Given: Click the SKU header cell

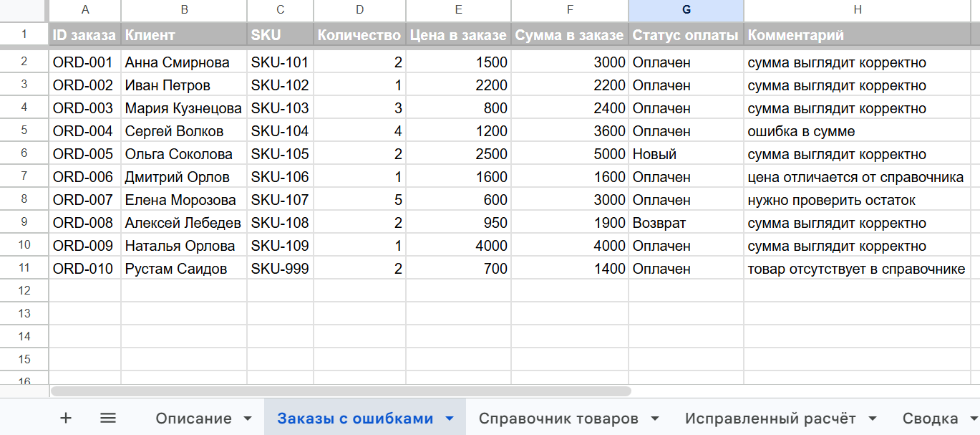Looking at the screenshot, I should [280, 34].
